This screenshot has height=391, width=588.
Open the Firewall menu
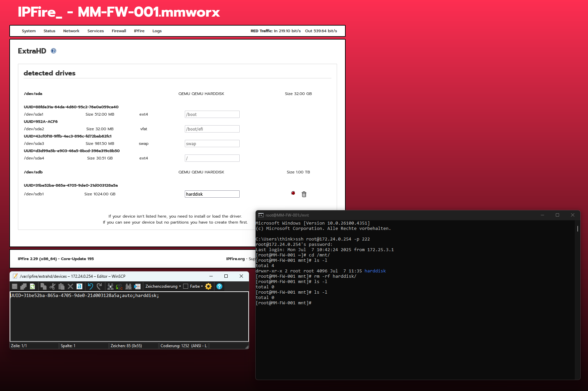pyautogui.click(x=119, y=31)
